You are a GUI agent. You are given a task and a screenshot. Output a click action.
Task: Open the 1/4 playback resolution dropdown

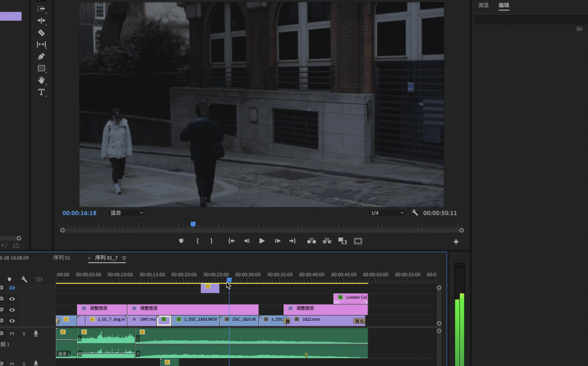[388, 213]
